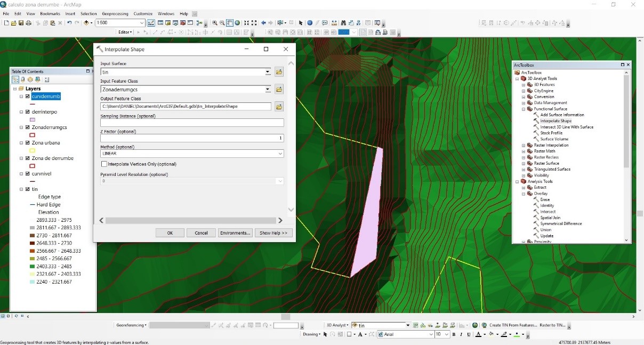
Task: Click the Sampling Distance input field
Action: (x=192, y=123)
